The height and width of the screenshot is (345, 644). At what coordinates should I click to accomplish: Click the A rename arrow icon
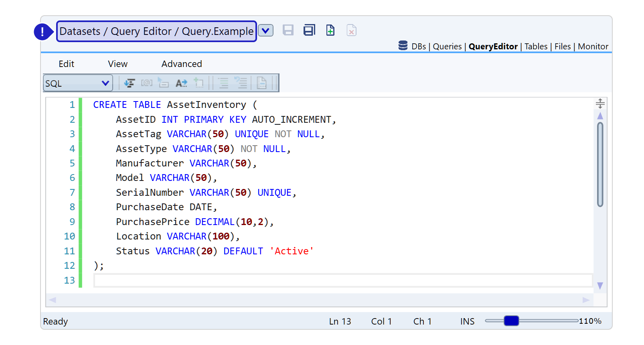(x=181, y=83)
